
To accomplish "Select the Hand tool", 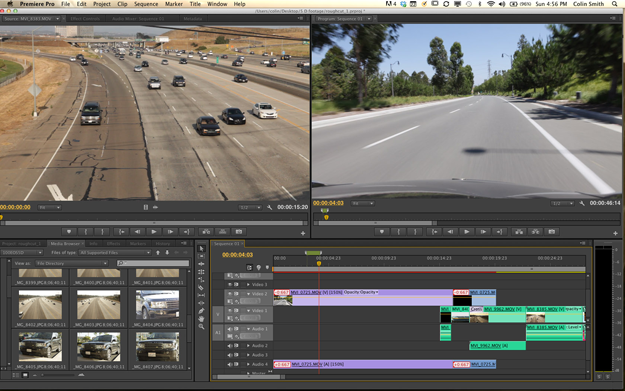I will point(201,319).
